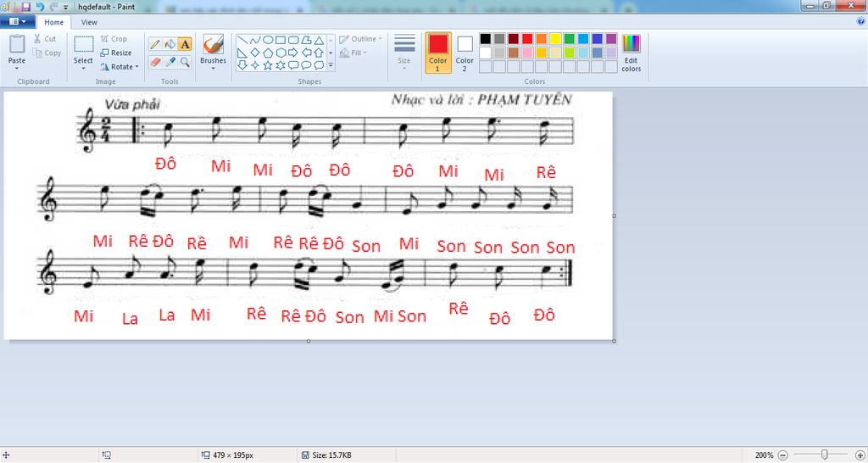868x463 pixels.
Task: Choose the Oval shape
Action: (x=268, y=41)
